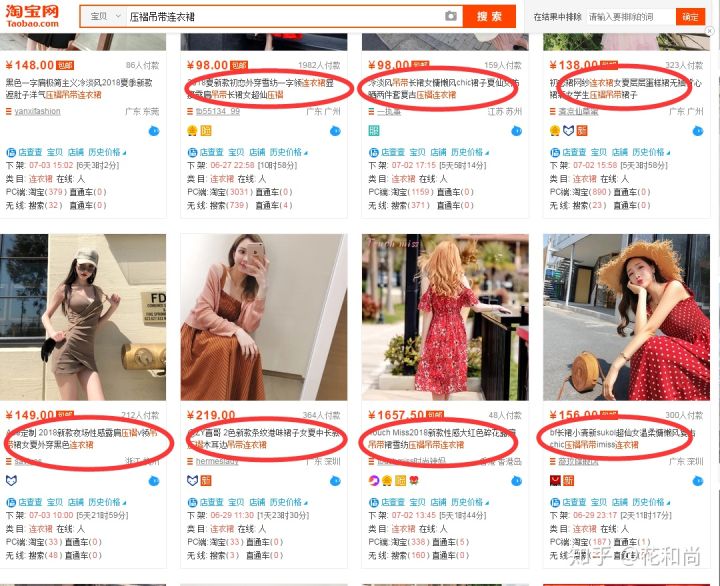Screen dimensions: 720x586
Task: Click the orange 搜索 button
Action: (489, 17)
